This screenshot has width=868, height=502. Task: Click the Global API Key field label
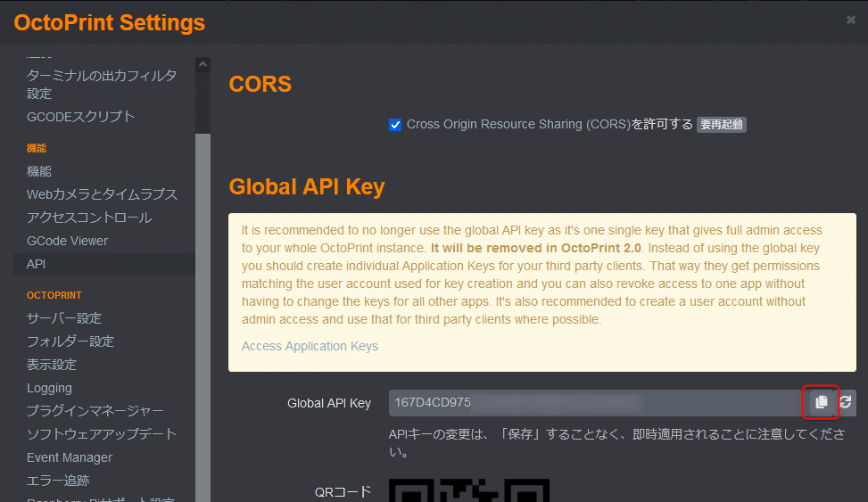coord(329,403)
